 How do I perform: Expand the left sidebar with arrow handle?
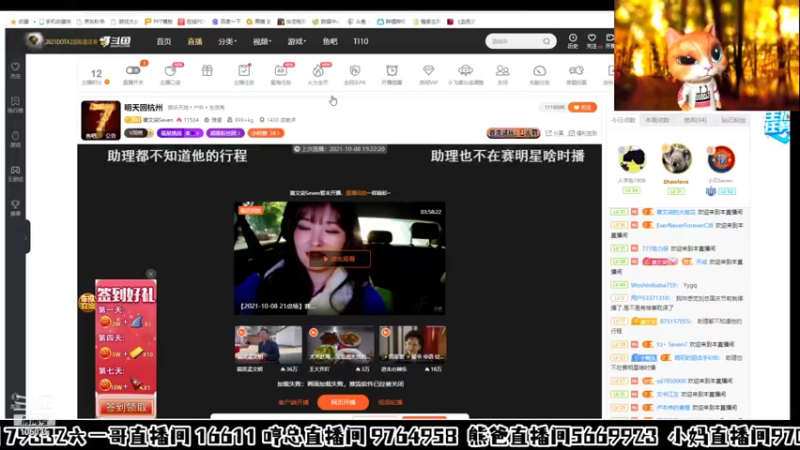[26, 237]
